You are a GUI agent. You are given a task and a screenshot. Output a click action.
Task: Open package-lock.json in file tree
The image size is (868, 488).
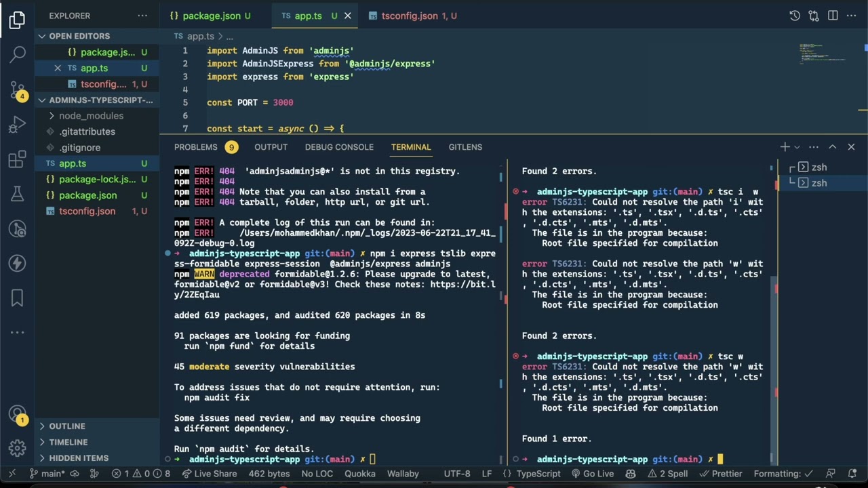97,180
